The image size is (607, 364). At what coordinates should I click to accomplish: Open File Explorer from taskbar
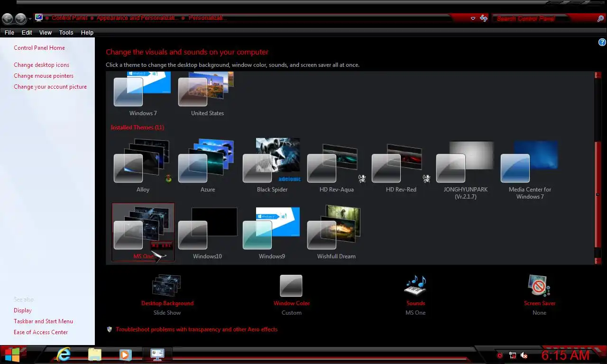(95, 355)
